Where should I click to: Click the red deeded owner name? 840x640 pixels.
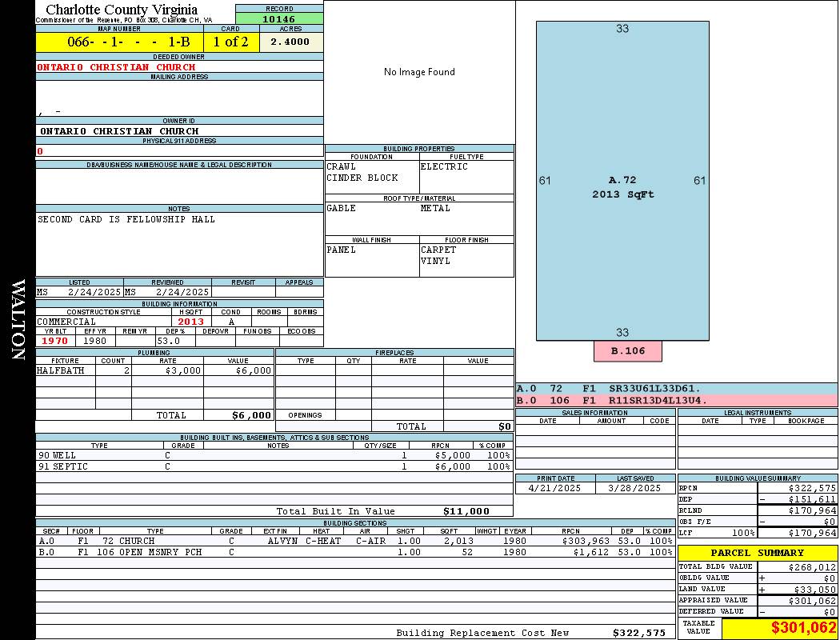(116, 67)
